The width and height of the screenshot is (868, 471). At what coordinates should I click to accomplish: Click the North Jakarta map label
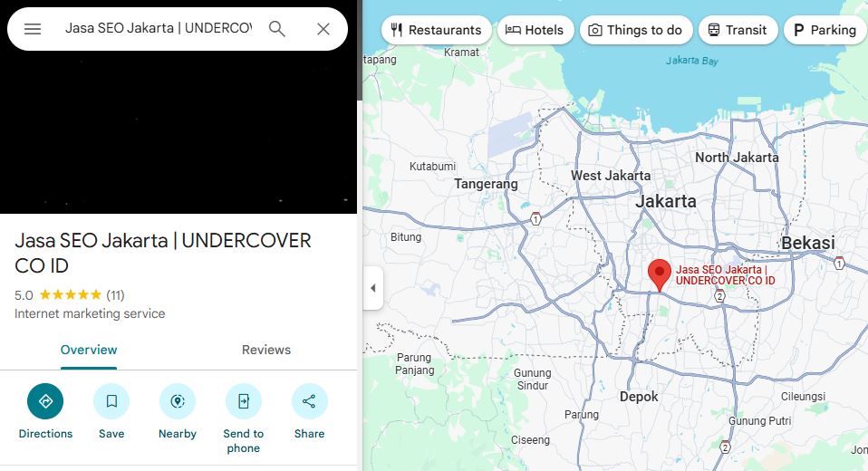pos(737,158)
